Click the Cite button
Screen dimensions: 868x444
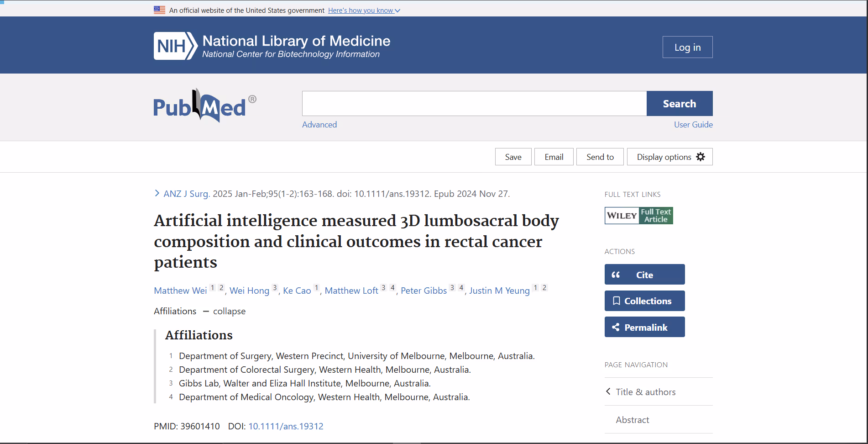(644, 275)
